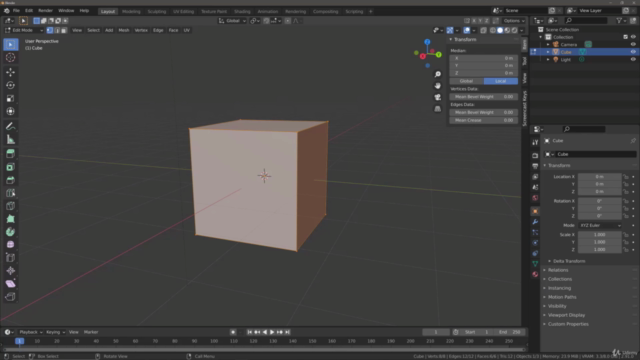This screenshot has height=360, width=640.
Task: Activate the Move tool
Action: (11, 72)
